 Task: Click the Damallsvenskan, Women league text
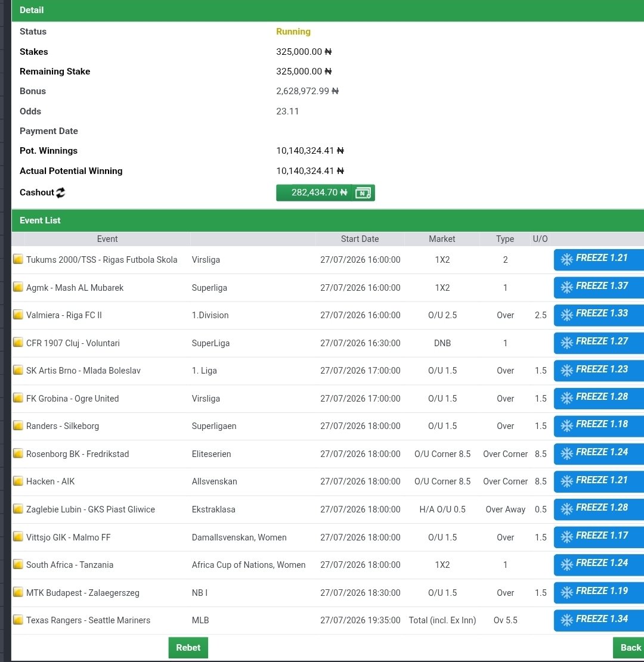[x=239, y=537]
